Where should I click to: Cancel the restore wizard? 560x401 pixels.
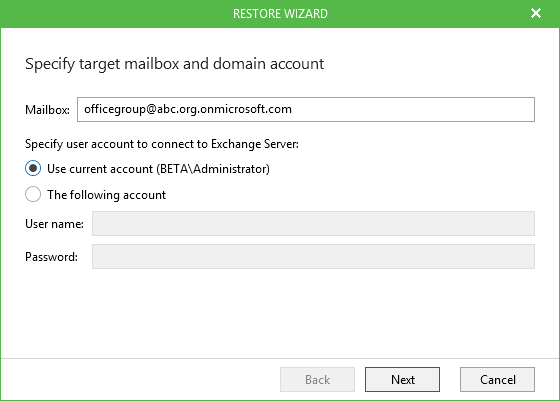pos(497,379)
